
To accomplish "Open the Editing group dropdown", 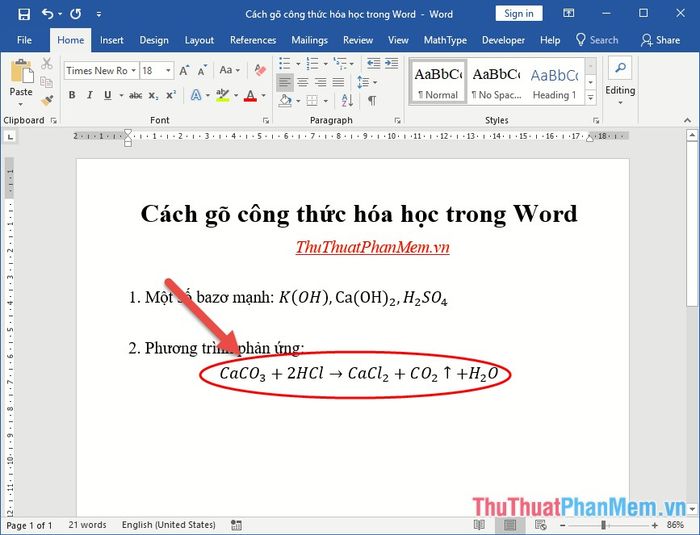I will tap(620, 82).
